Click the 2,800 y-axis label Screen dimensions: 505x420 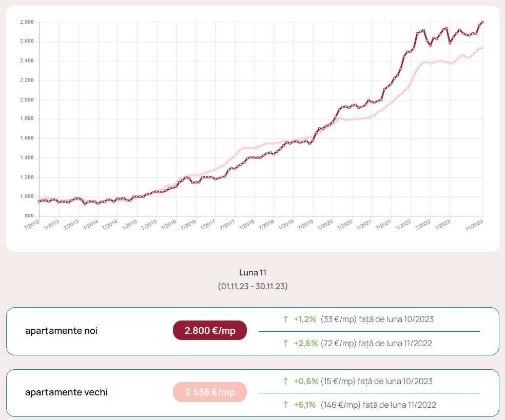pyautogui.click(x=27, y=22)
